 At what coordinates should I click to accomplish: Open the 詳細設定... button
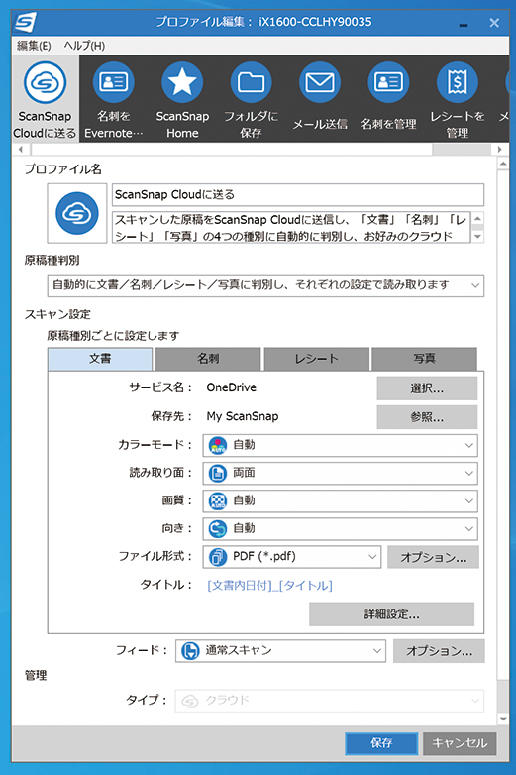click(391, 614)
